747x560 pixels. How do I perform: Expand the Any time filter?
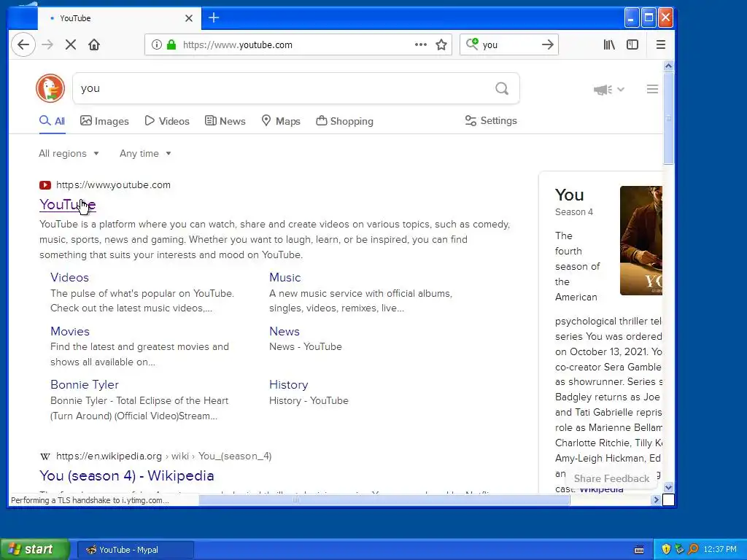145,153
